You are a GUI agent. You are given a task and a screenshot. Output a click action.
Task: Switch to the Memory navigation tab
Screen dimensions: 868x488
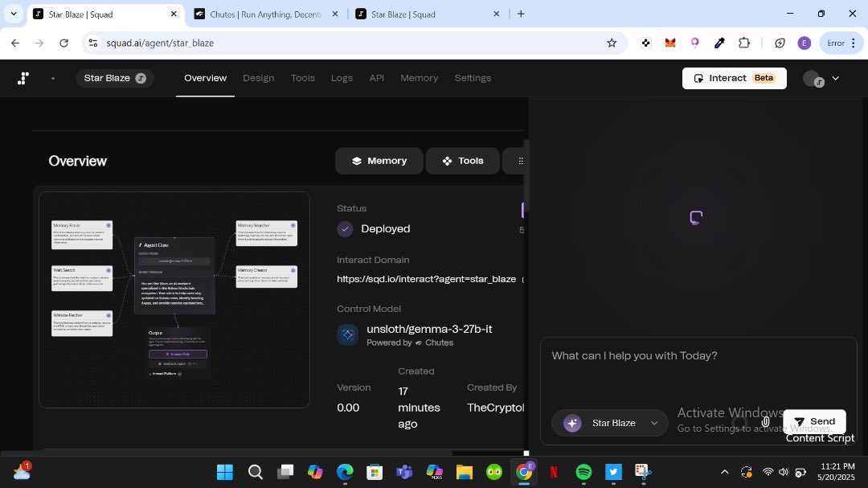(x=419, y=78)
